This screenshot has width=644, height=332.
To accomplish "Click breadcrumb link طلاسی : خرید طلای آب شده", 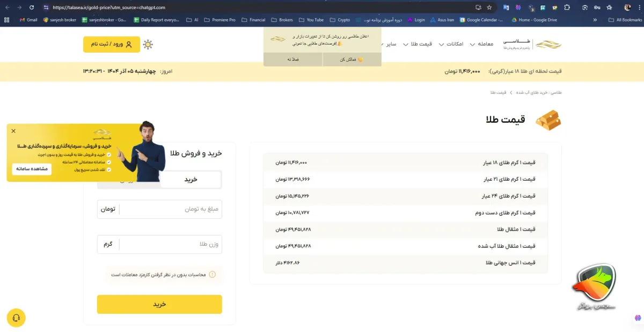I will pyautogui.click(x=539, y=93).
